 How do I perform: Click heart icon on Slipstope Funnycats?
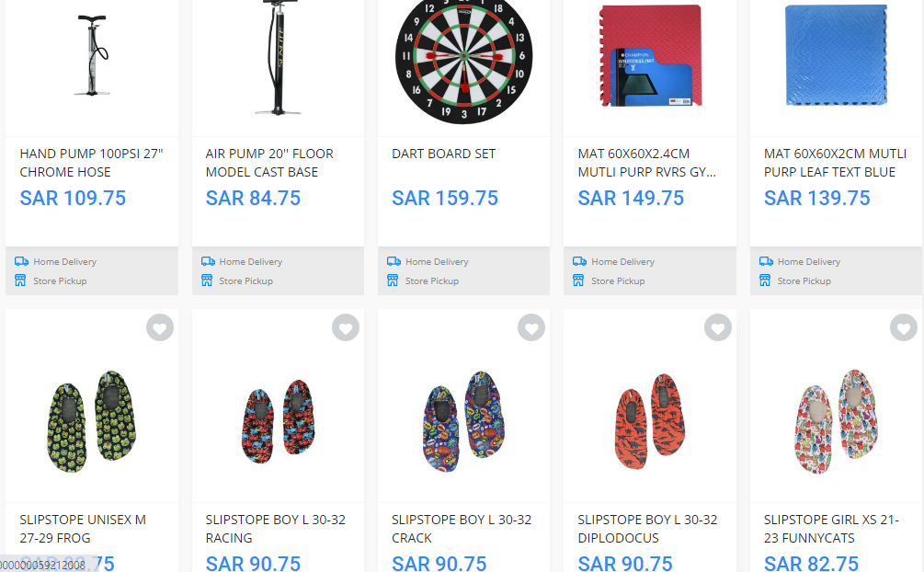pos(904,328)
